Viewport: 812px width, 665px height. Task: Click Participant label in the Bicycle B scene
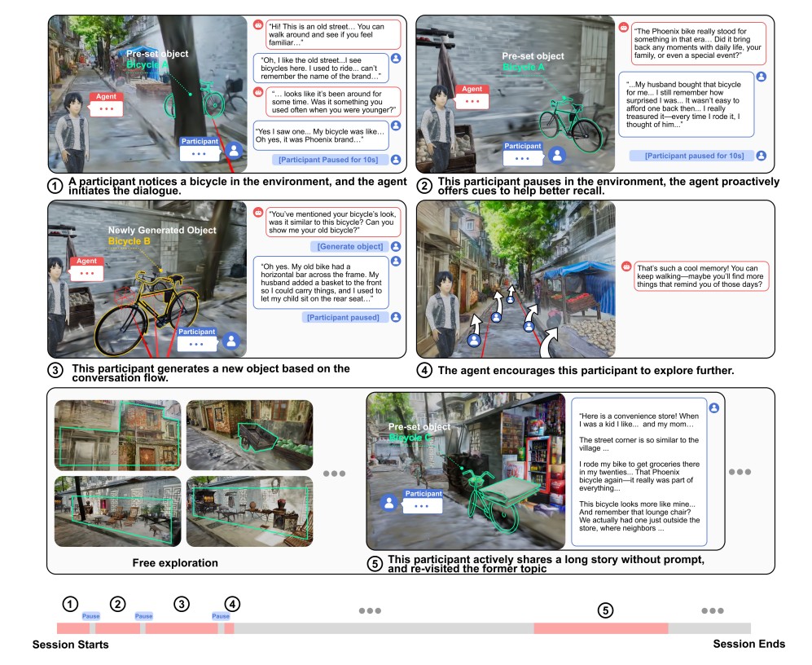tap(197, 331)
